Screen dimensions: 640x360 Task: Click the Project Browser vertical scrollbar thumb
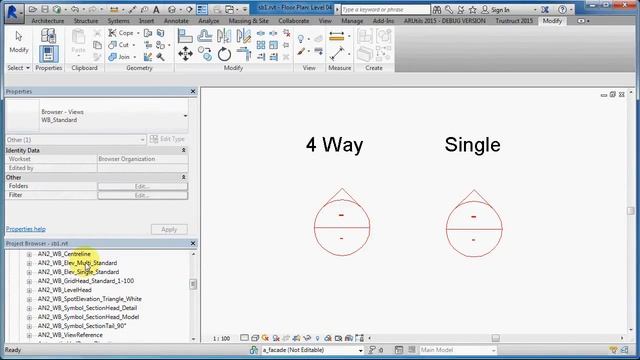[x=193, y=284]
